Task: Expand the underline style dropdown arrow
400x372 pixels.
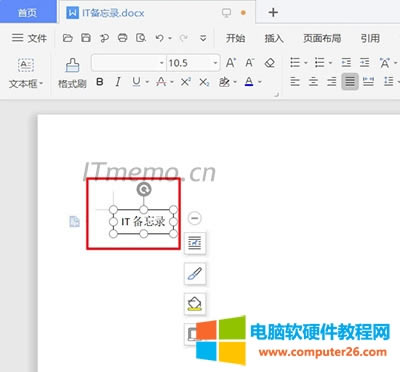Action: 147,82
